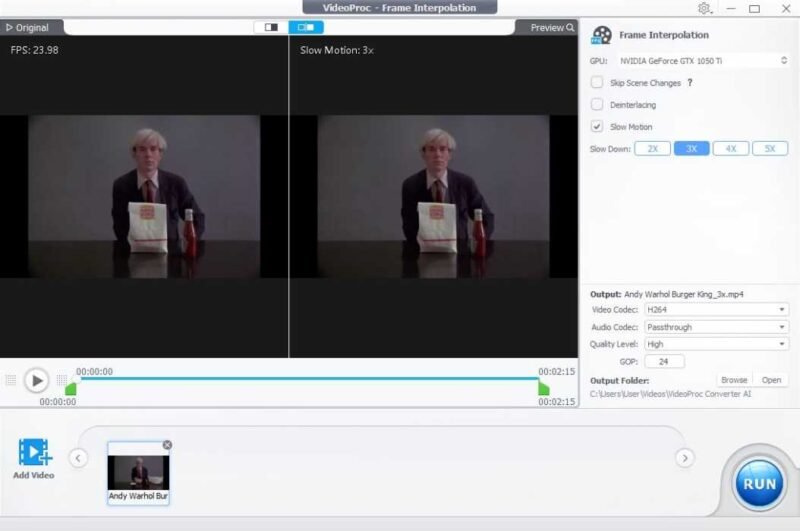This screenshot has width=800, height=531.
Task: Enable the Deinterlacing checkbox
Action: 596,104
